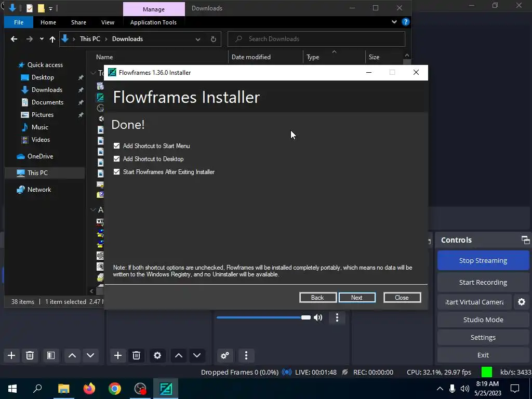The height and width of the screenshot is (399, 532).
Task: Select the Manage tab in Explorer
Action: click(x=154, y=9)
